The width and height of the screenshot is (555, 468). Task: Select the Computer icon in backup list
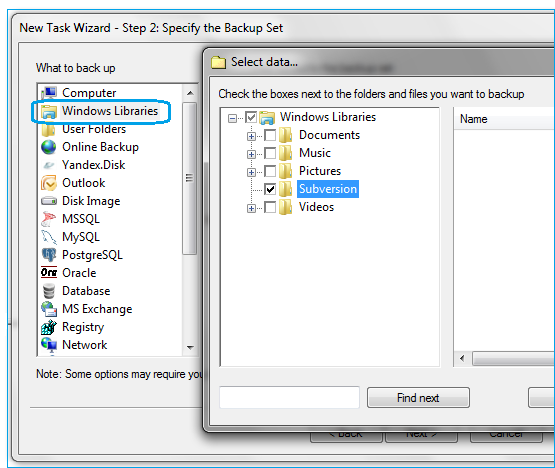49,93
